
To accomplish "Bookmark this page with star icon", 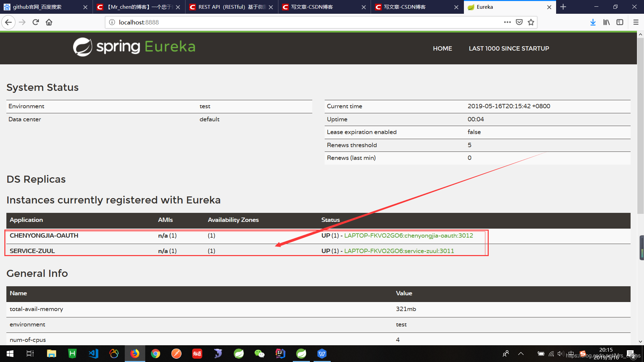I will [x=531, y=22].
